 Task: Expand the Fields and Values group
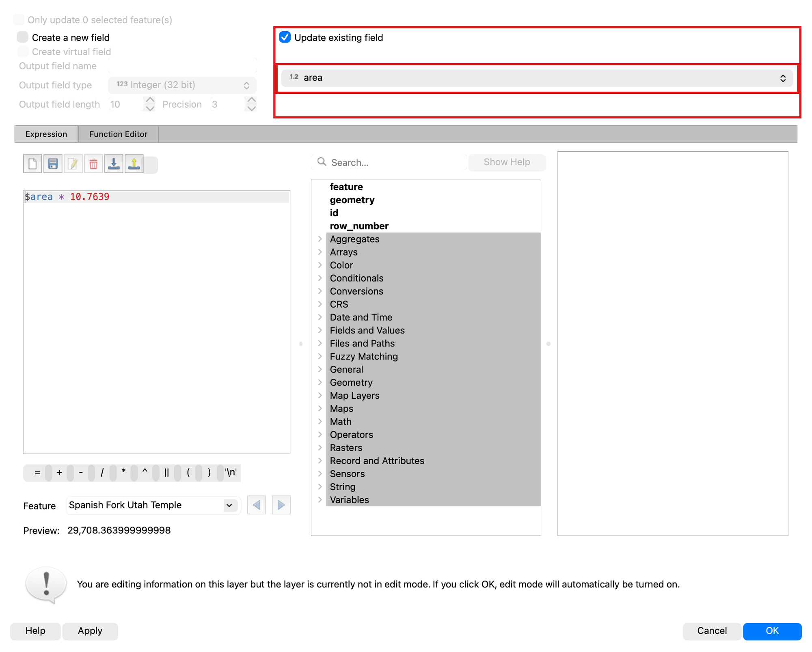pyautogui.click(x=320, y=330)
